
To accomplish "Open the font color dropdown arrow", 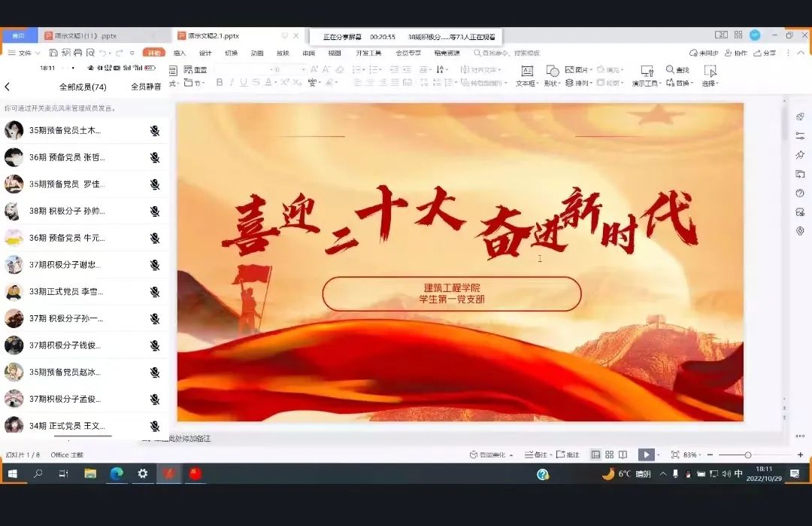I will pyautogui.click(x=275, y=82).
